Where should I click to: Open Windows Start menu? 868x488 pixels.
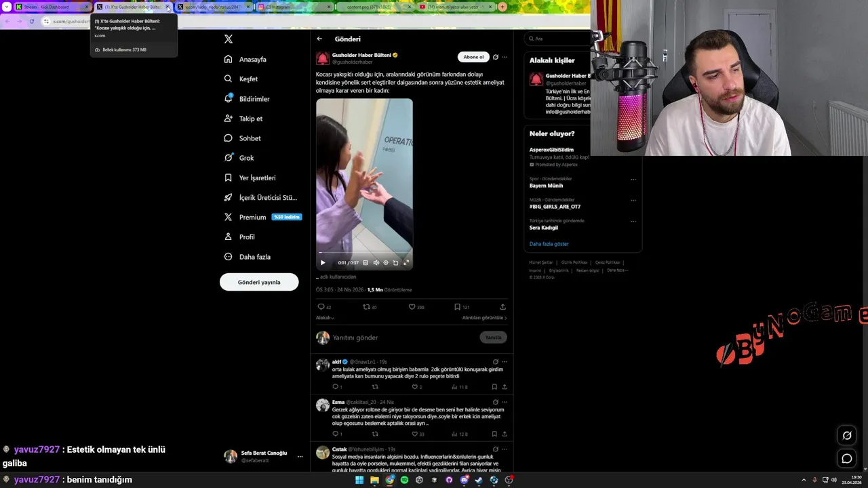pos(359,480)
